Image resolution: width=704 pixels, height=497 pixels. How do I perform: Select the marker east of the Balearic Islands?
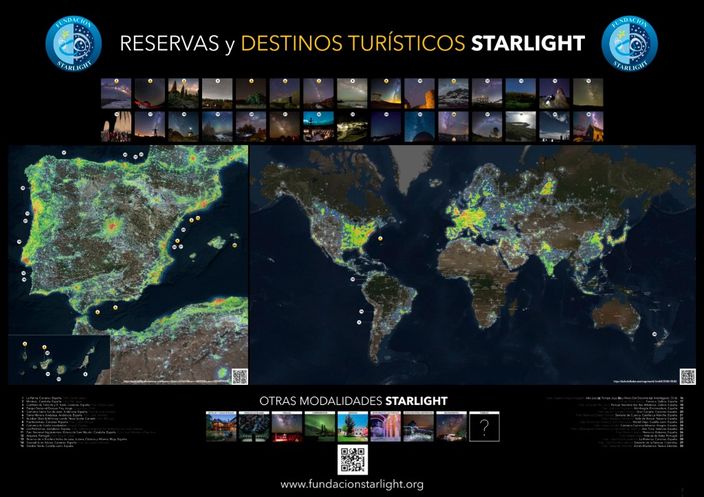pos(234,245)
